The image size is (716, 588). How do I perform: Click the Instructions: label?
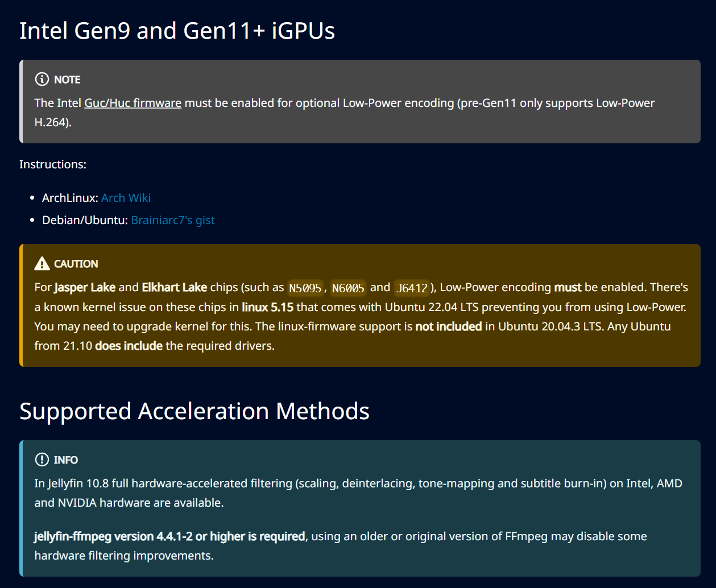pos(53,164)
